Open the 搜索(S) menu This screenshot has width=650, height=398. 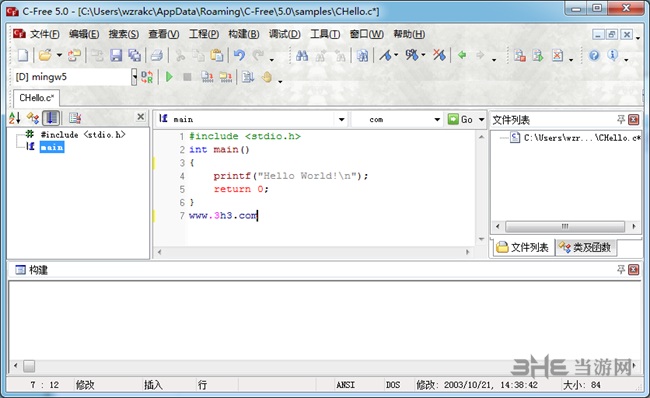[124, 34]
